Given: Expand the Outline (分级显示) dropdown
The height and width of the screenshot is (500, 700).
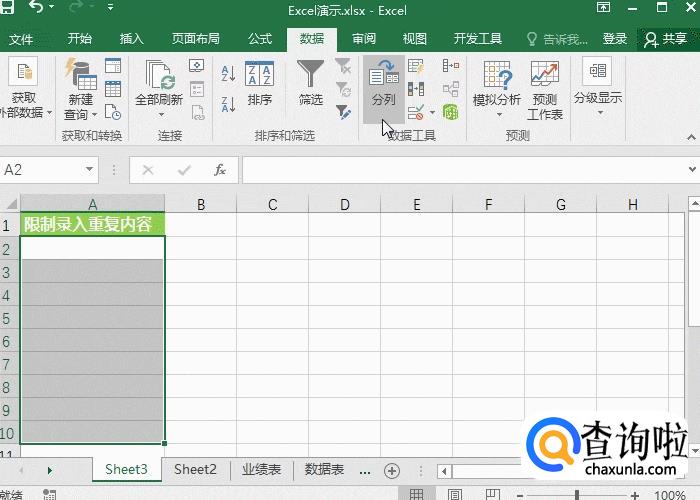Looking at the screenshot, I should [x=598, y=111].
